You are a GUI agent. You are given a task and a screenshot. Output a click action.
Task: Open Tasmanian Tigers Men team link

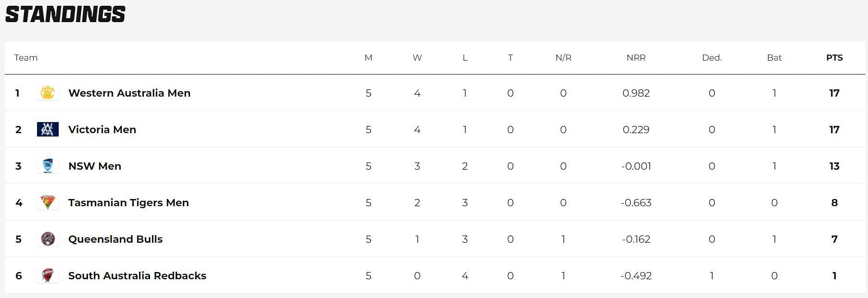tap(128, 202)
